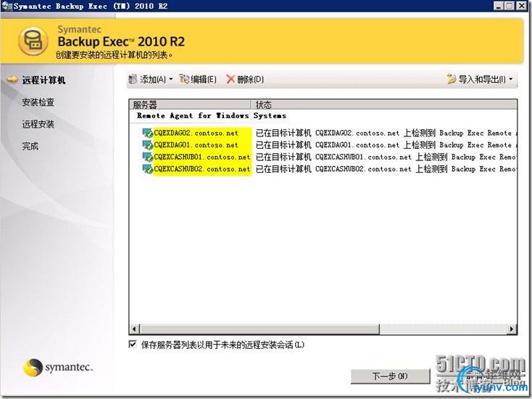
Task: Click the 服务器 column header
Action: pyautogui.click(x=190, y=104)
